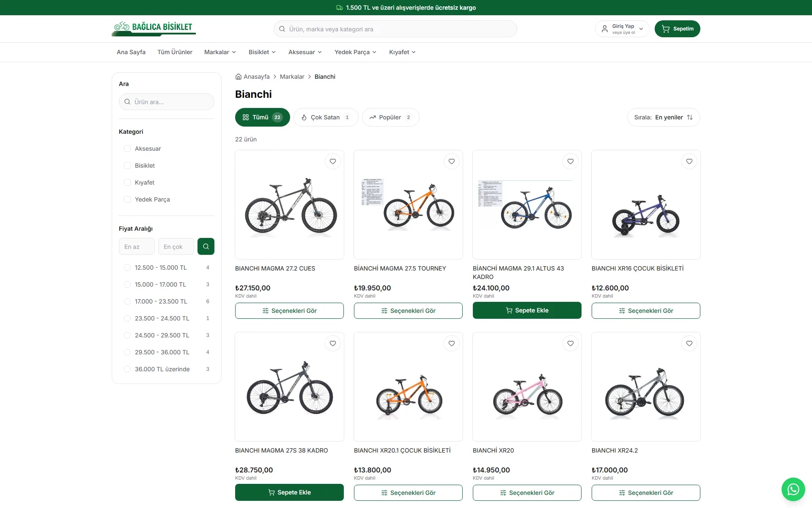
Task: Favorite the BIANCHI MAGMA 27.2 CUES bike
Action: coord(333,161)
